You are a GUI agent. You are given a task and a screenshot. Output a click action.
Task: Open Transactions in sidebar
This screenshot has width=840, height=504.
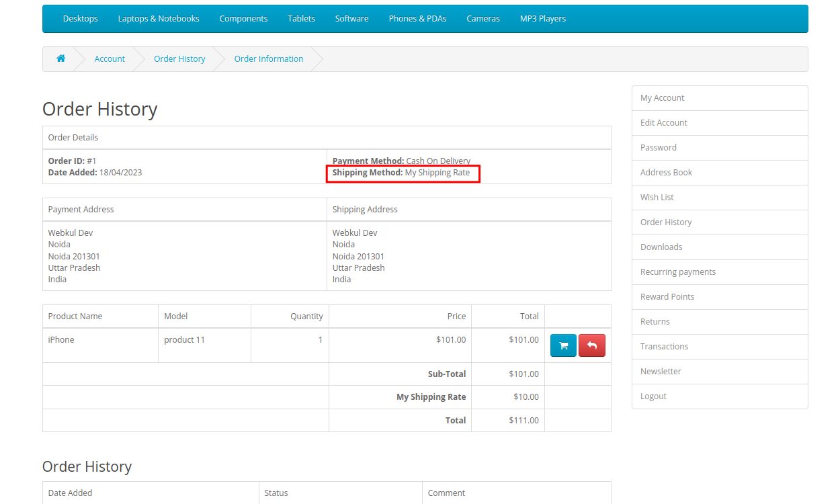[720, 347]
